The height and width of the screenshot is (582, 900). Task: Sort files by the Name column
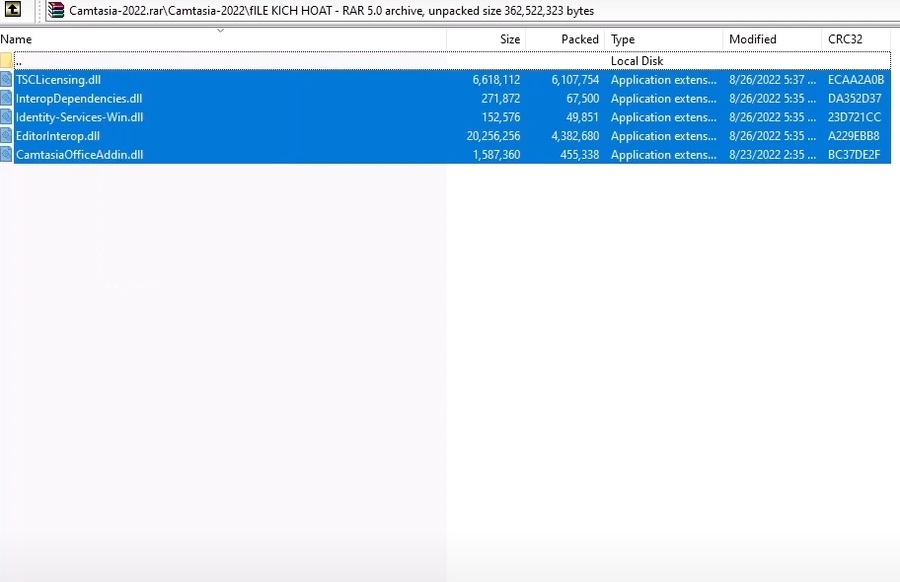click(x=15, y=39)
